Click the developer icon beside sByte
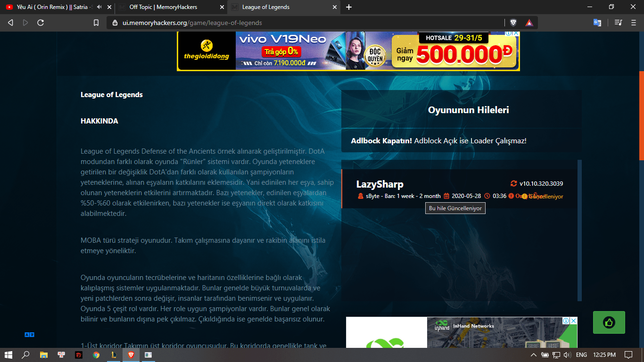 (361, 196)
